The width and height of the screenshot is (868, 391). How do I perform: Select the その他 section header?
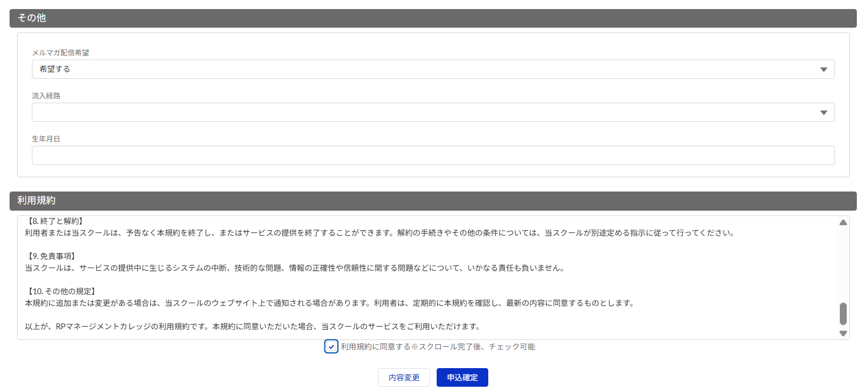(x=32, y=18)
